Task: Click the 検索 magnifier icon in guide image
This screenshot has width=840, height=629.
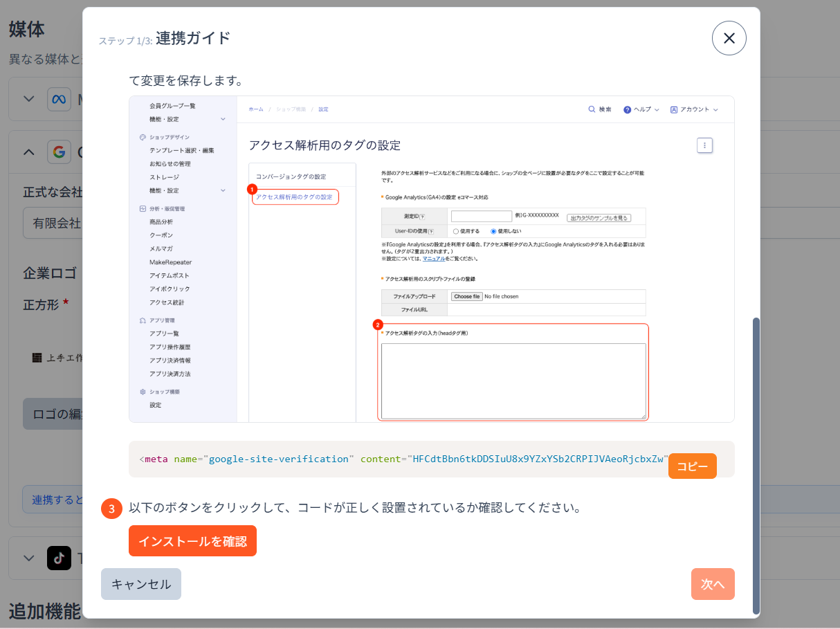Action: pos(592,109)
